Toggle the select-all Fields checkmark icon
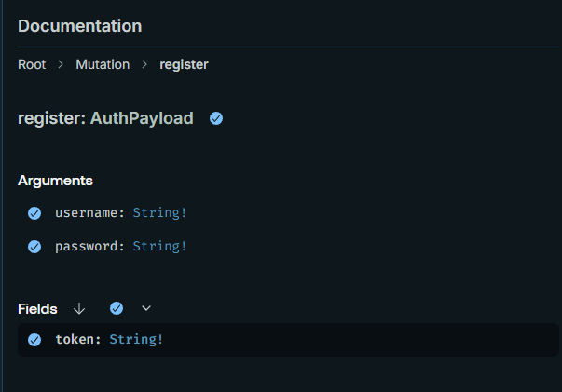Screen dimensions: 562x392 pyautogui.click(x=117, y=308)
